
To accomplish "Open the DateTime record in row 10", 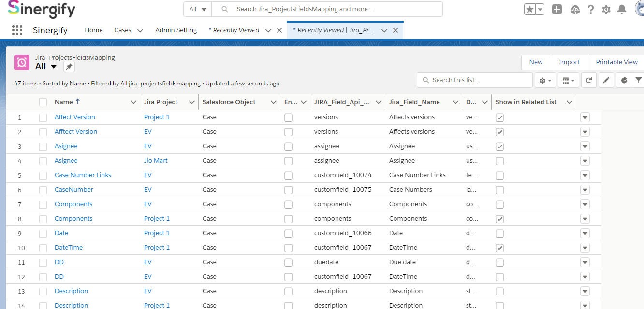I will tap(69, 248).
